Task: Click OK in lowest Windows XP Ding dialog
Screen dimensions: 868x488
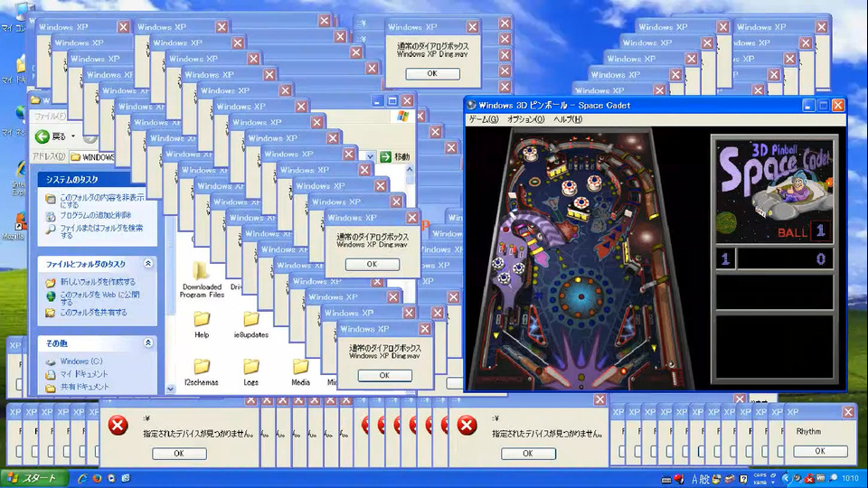Action: tap(385, 375)
